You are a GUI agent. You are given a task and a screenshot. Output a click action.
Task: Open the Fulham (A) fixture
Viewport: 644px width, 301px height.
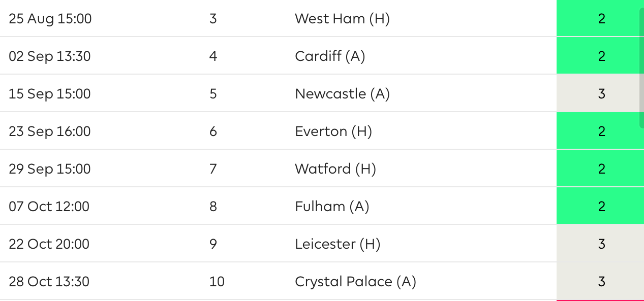[332, 207]
